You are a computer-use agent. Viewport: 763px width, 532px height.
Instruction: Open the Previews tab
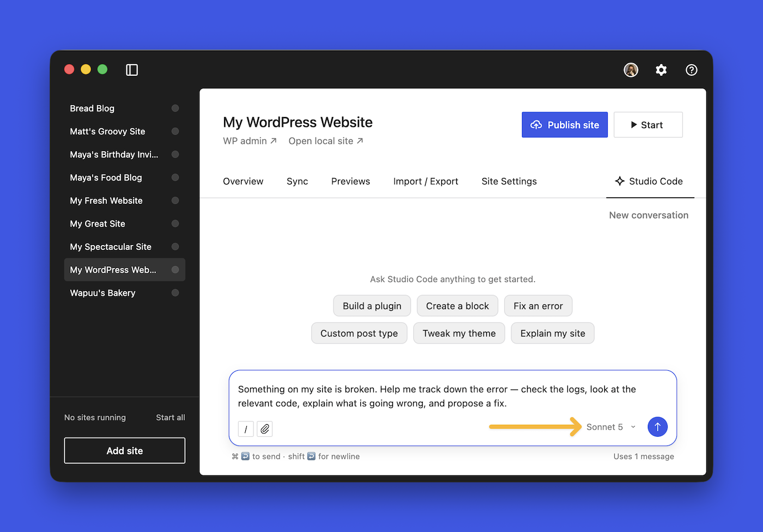tap(350, 181)
